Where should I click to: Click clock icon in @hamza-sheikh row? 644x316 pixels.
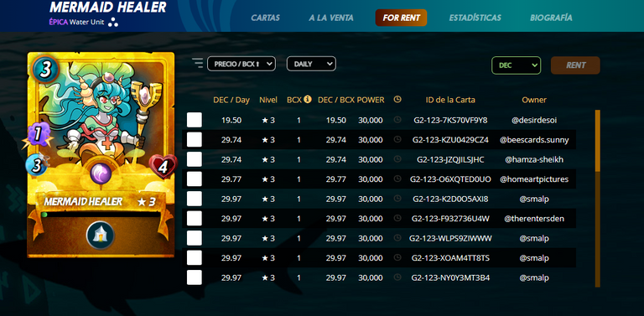click(x=397, y=159)
